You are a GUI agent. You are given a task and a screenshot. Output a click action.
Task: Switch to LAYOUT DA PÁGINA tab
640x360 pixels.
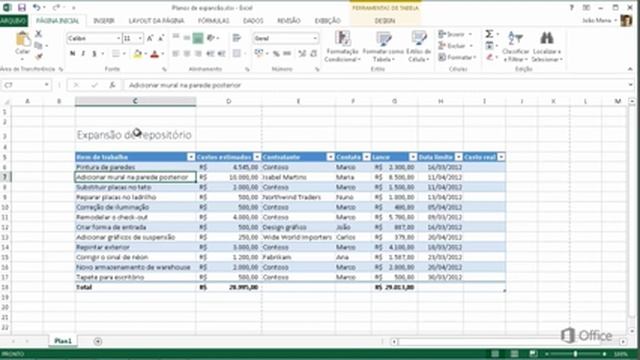coord(156,21)
